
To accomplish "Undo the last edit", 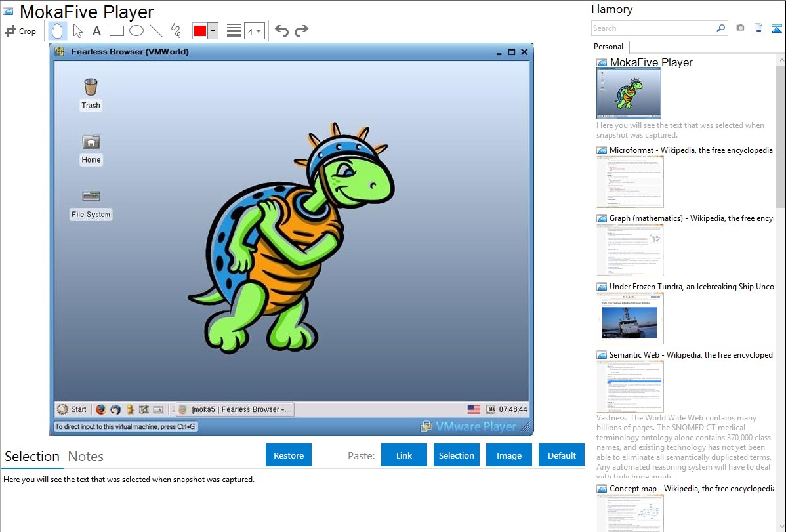I will 281,31.
